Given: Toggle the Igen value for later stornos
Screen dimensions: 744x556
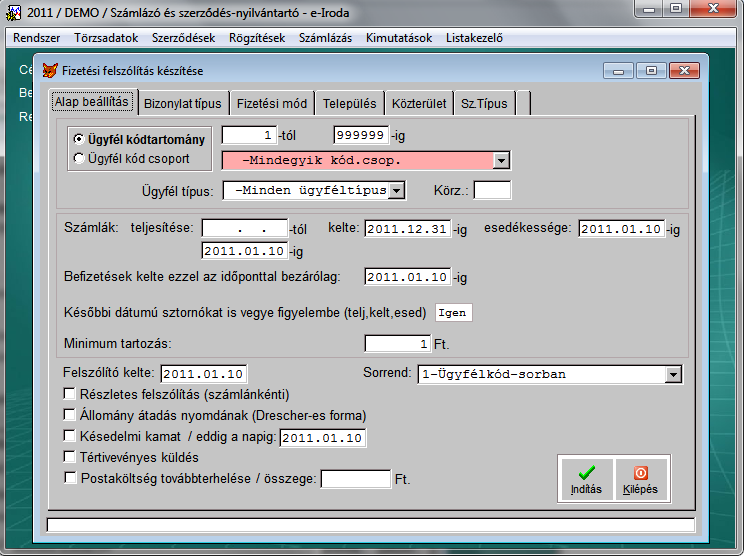Looking at the screenshot, I should pyautogui.click(x=453, y=312).
